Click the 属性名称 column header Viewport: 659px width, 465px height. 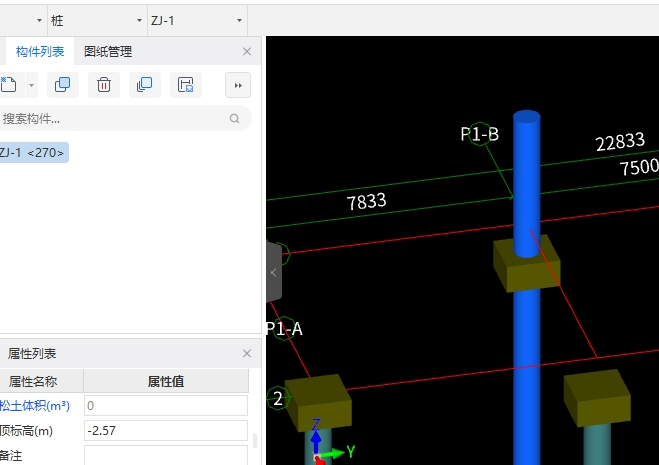coord(42,381)
